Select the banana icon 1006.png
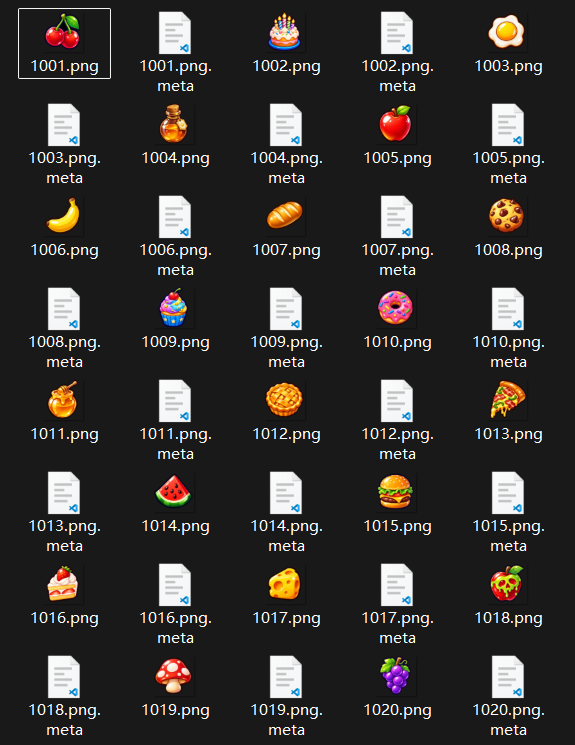Screen dimensions: 575x745 [63, 216]
